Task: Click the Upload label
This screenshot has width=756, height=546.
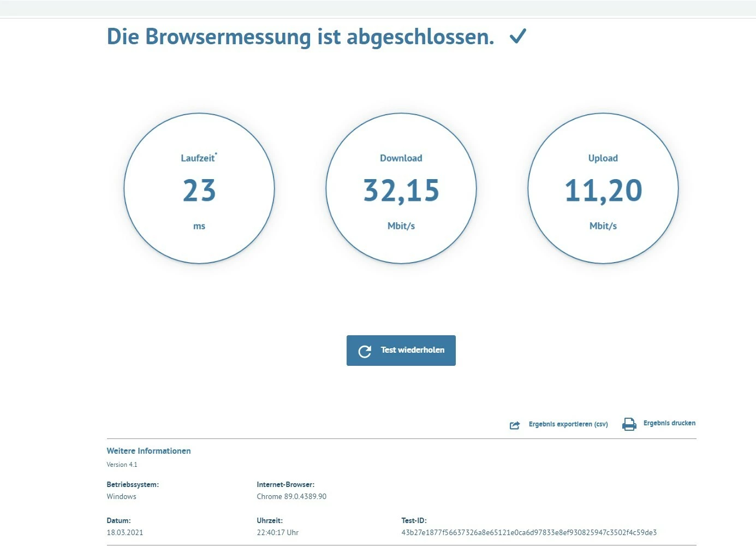Action: click(603, 158)
